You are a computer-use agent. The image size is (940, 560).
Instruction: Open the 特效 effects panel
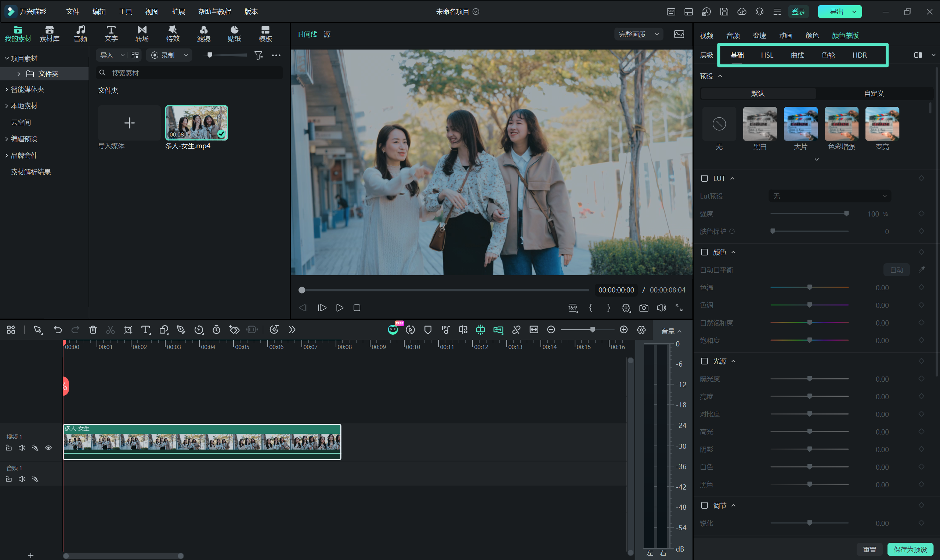click(173, 34)
